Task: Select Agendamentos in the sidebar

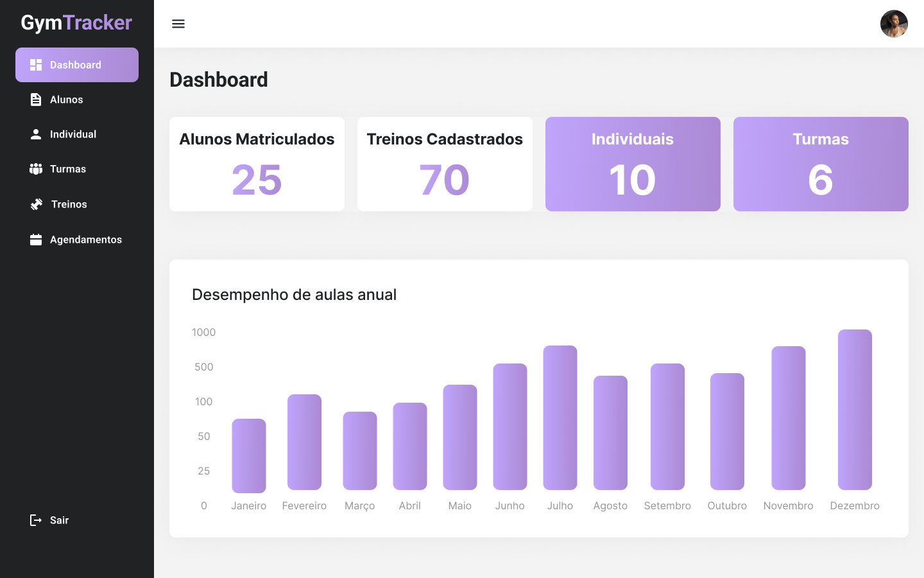Action: tap(85, 240)
